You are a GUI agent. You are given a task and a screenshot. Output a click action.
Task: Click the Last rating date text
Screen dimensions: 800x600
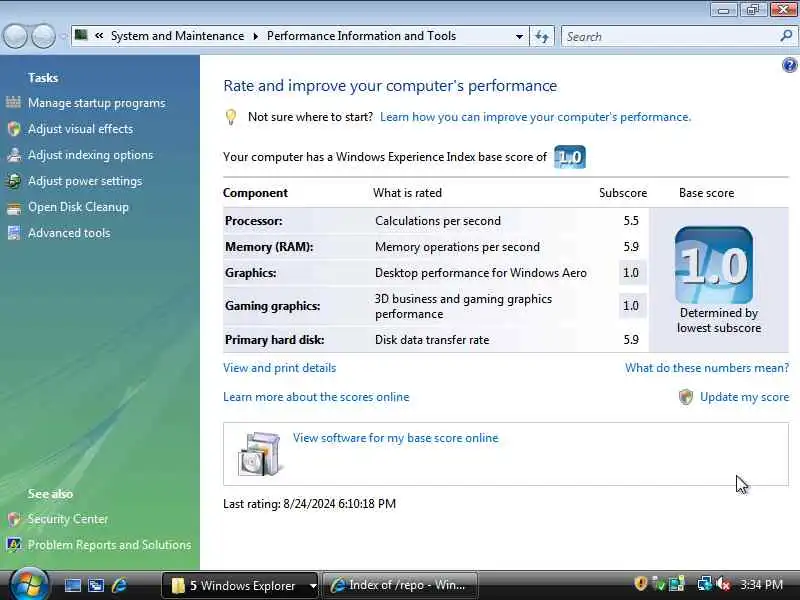(309, 504)
